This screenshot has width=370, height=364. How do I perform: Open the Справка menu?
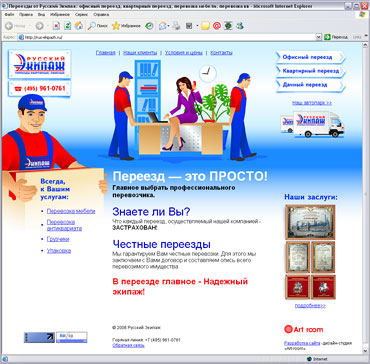[101, 15]
